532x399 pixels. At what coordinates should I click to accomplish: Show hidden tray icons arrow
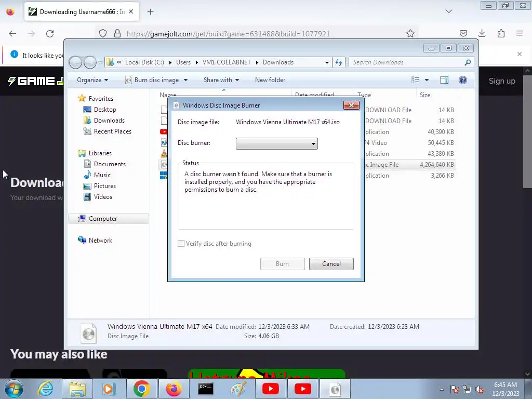click(442, 389)
